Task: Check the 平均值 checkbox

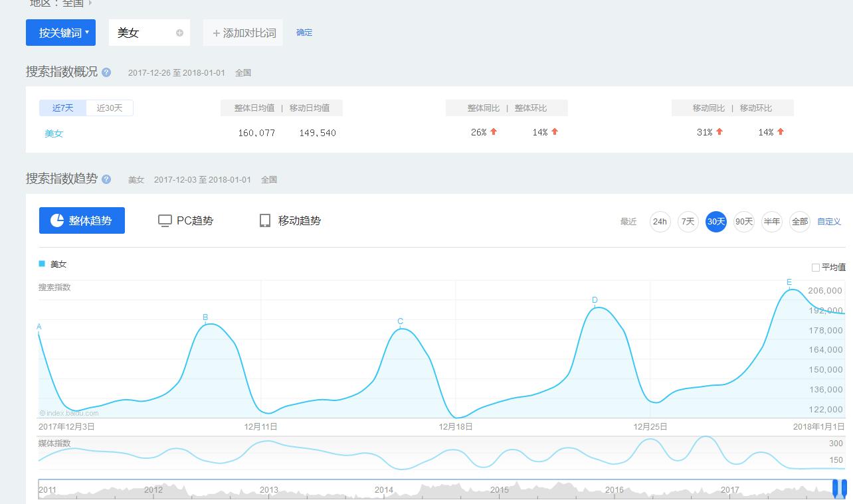Action: (x=816, y=266)
